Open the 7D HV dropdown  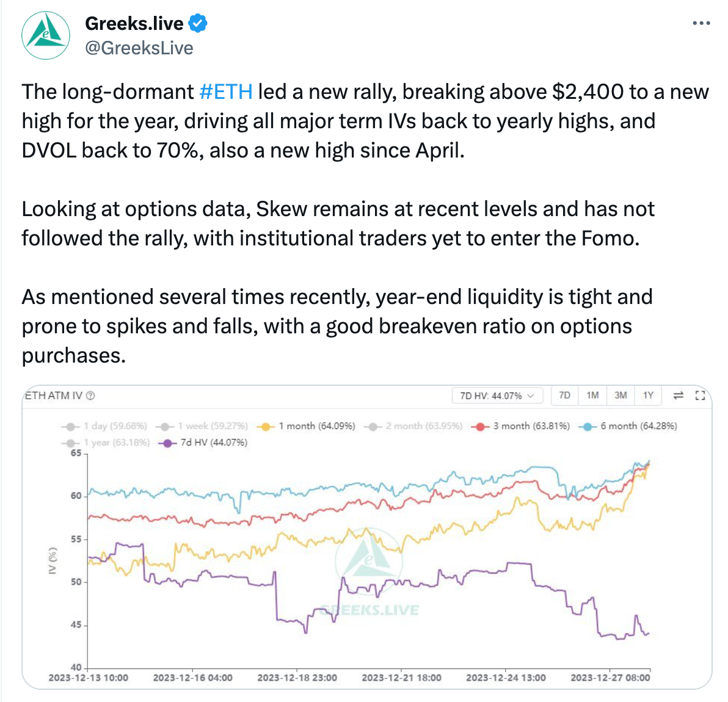pyautogui.click(x=497, y=396)
